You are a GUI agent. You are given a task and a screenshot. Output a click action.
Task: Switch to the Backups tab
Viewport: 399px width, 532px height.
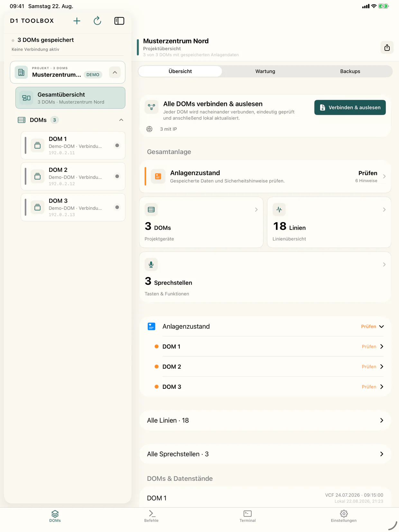coord(350,71)
